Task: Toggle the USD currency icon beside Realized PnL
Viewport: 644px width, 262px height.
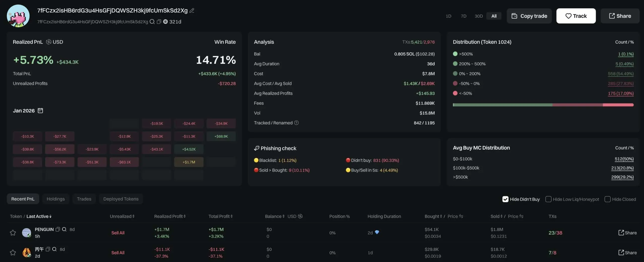Action: (49, 42)
